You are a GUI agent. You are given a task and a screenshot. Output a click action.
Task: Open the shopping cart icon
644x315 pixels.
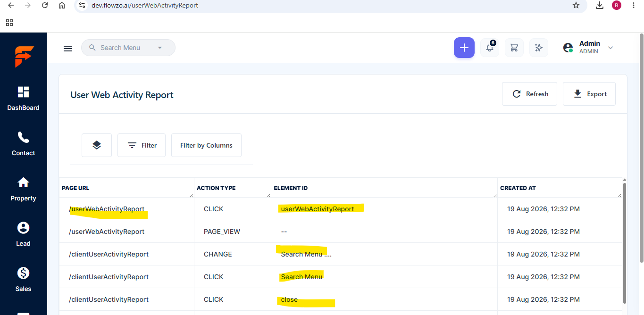click(514, 48)
